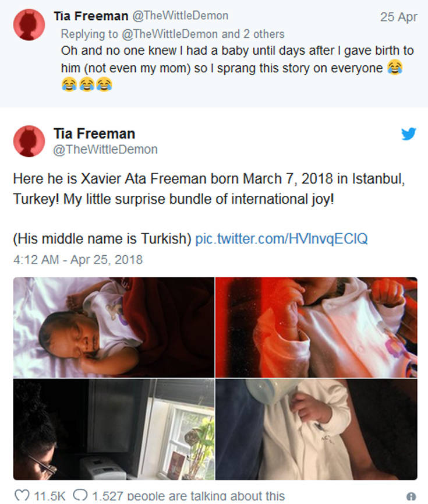Click the Twitter bird logo icon
The height and width of the screenshot is (504, 428).
408,133
